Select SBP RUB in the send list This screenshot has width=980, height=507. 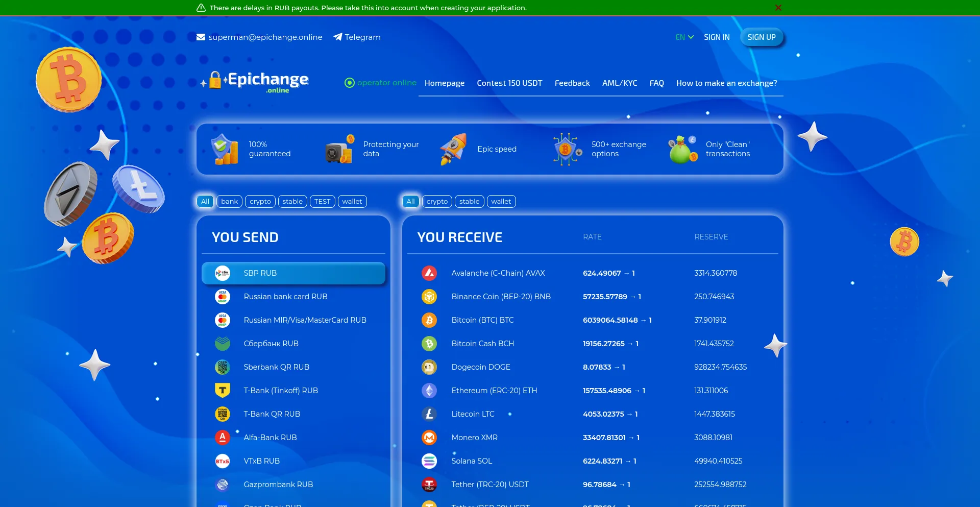coord(293,273)
